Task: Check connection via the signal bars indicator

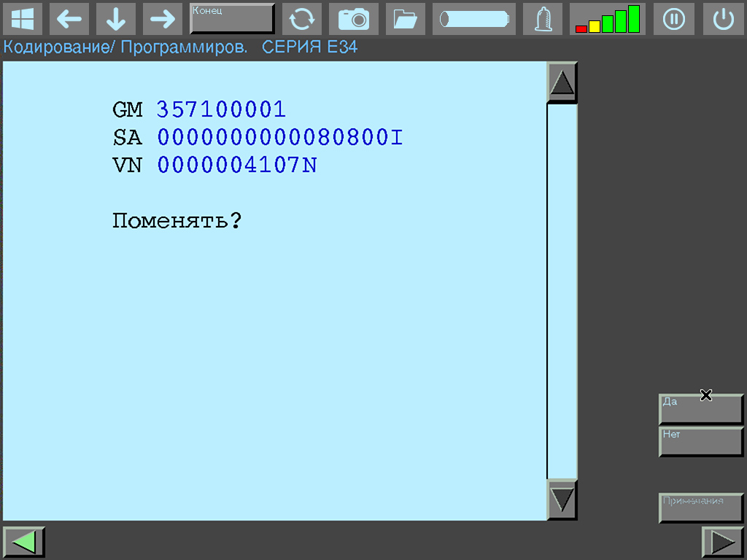Action: (607, 19)
